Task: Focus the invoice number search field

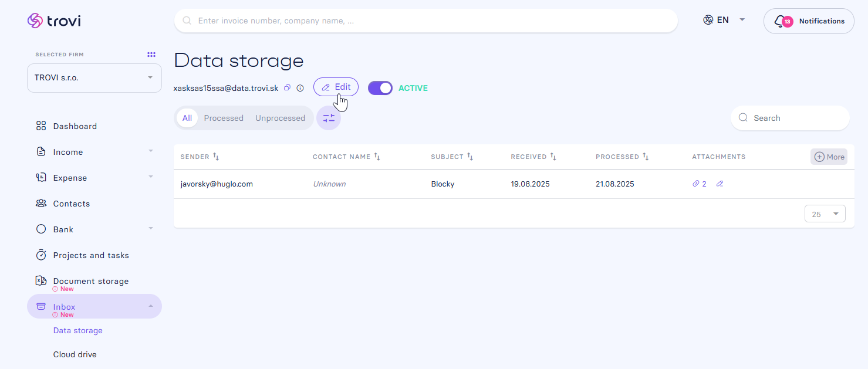Action: (x=426, y=21)
